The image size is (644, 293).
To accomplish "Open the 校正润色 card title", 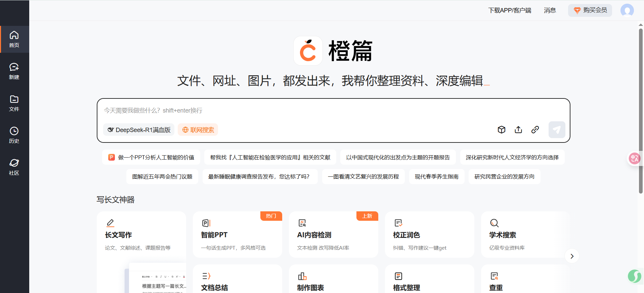I will (x=406, y=235).
